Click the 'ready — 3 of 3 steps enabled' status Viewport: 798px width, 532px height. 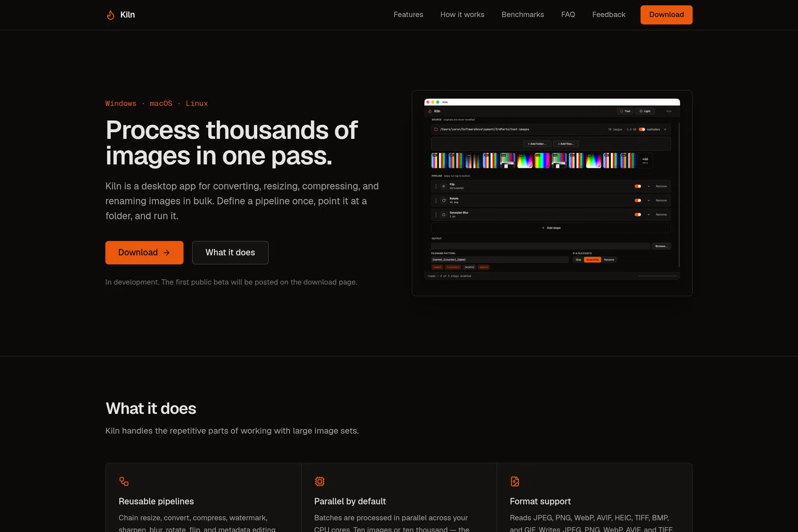tap(449, 276)
